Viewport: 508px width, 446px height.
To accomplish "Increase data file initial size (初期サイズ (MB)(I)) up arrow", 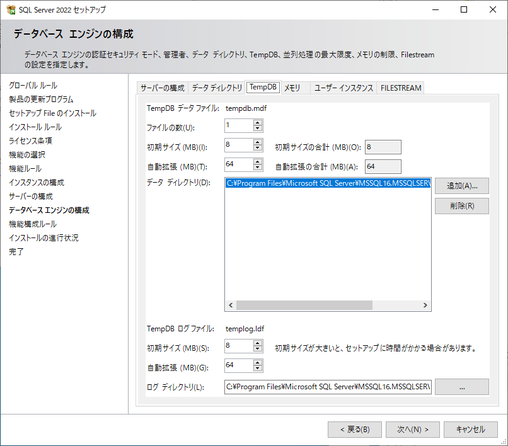I will tap(257, 142).
